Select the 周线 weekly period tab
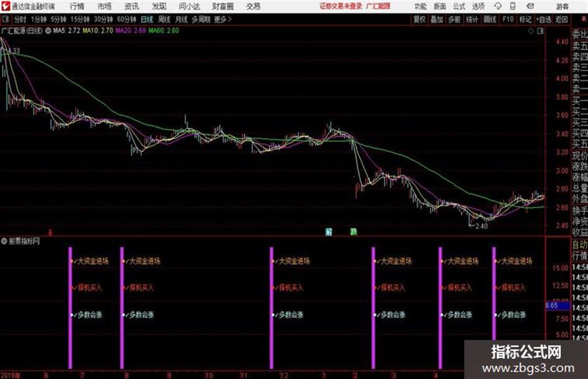Viewport: 588px width, 379px height. click(164, 19)
